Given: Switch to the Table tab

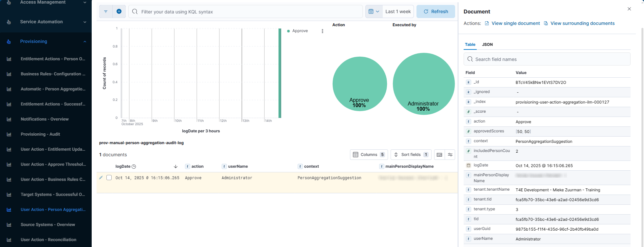Looking at the screenshot, I should tap(470, 45).
